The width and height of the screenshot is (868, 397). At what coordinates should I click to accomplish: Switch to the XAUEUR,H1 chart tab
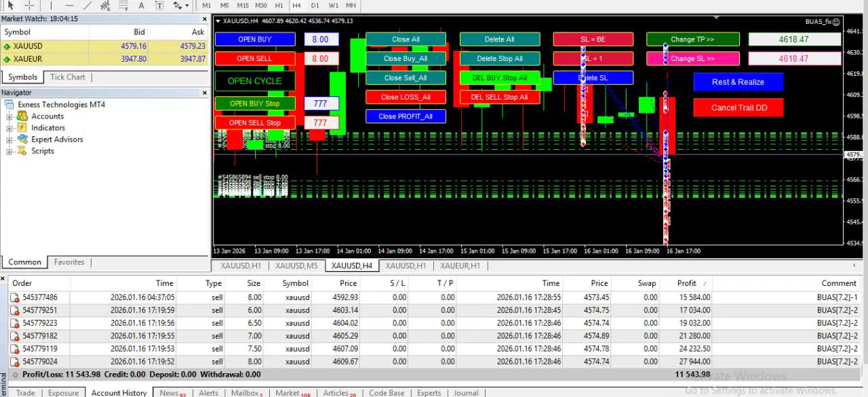[x=460, y=266]
